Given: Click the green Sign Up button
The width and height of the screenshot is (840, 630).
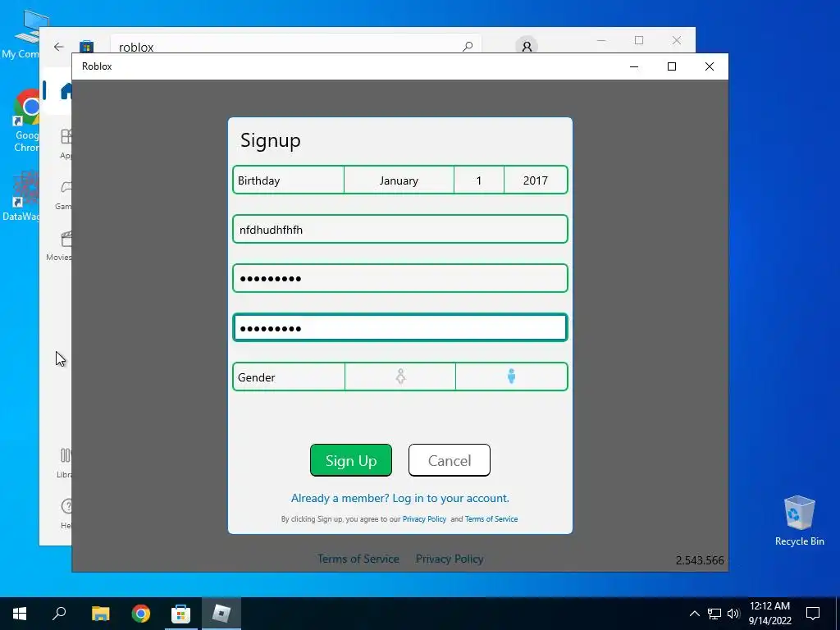Looking at the screenshot, I should click(x=351, y=460).
